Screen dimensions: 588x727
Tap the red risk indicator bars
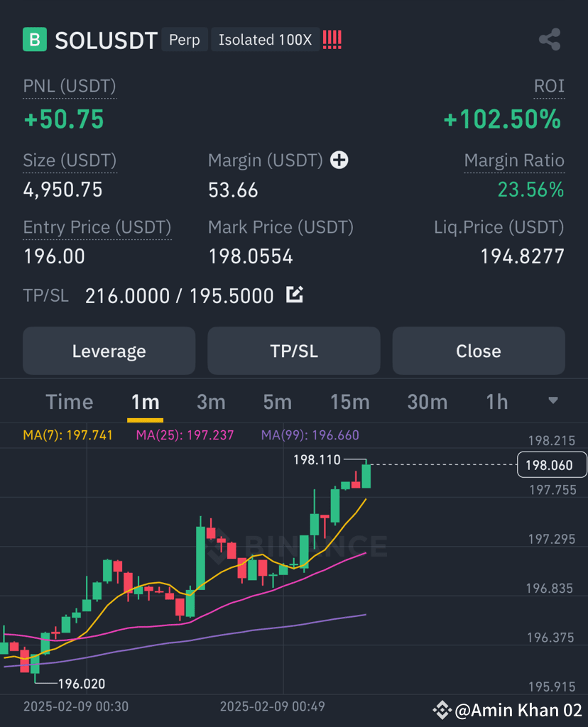(332, 40)
